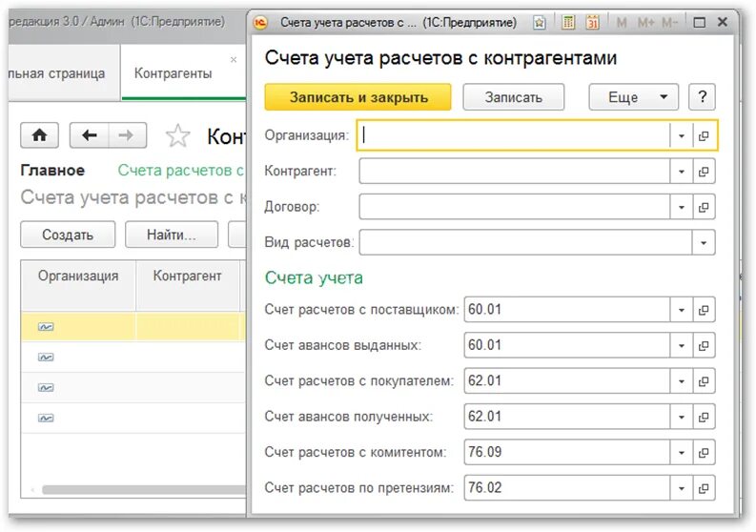
Task: Open the Еще menu button
Action: pos(634,97)
